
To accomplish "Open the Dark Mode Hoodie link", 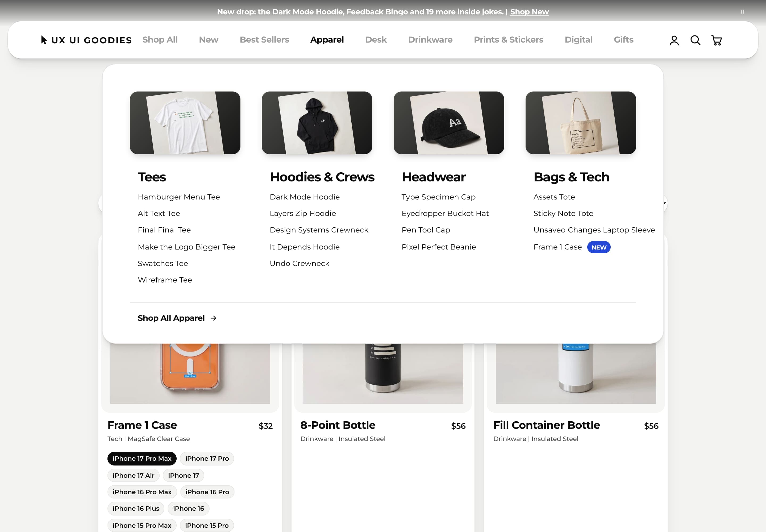I will pyautogui.click(x=305, y=197).
